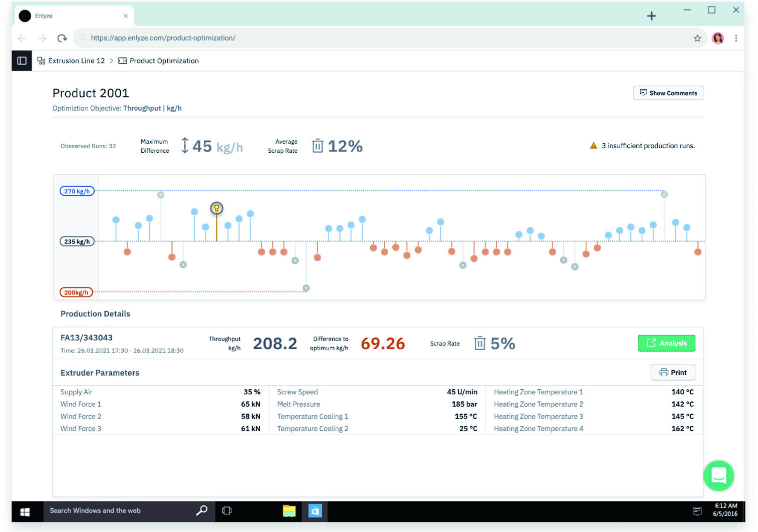758x532 pixels.
Task: Toggle the sidebar panel icon
Action: [x=22, y=61]
